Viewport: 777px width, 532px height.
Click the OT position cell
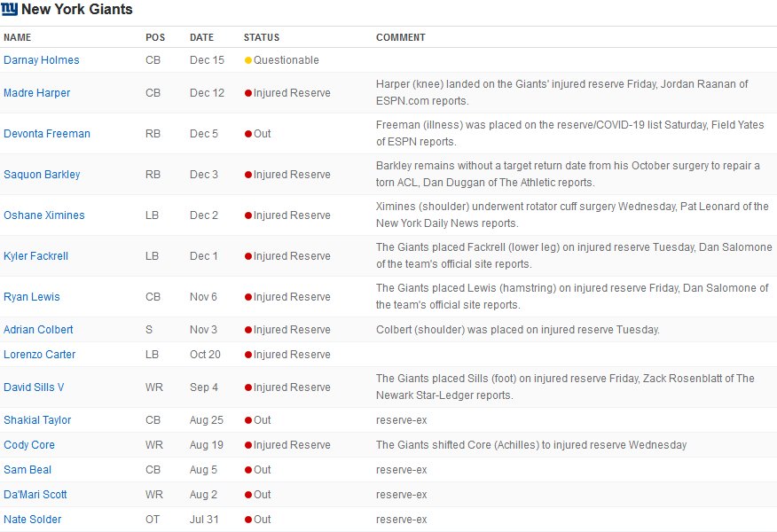pos(153,519)
